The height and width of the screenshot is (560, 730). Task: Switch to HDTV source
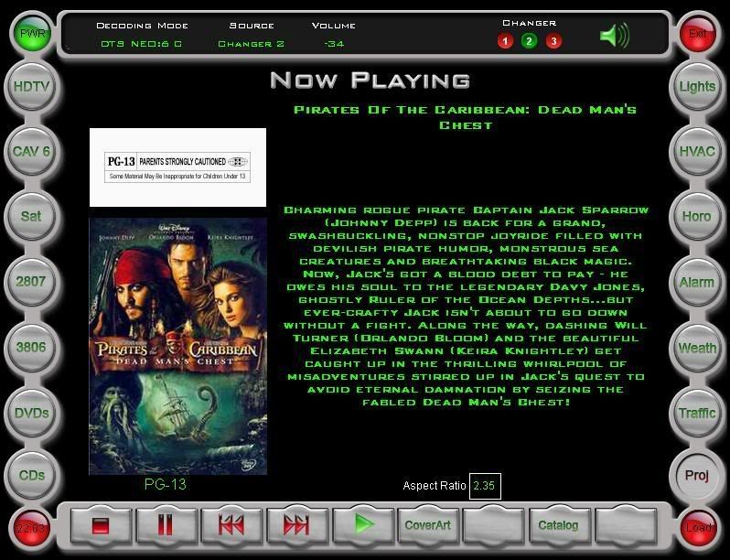[x=31, y=87]
